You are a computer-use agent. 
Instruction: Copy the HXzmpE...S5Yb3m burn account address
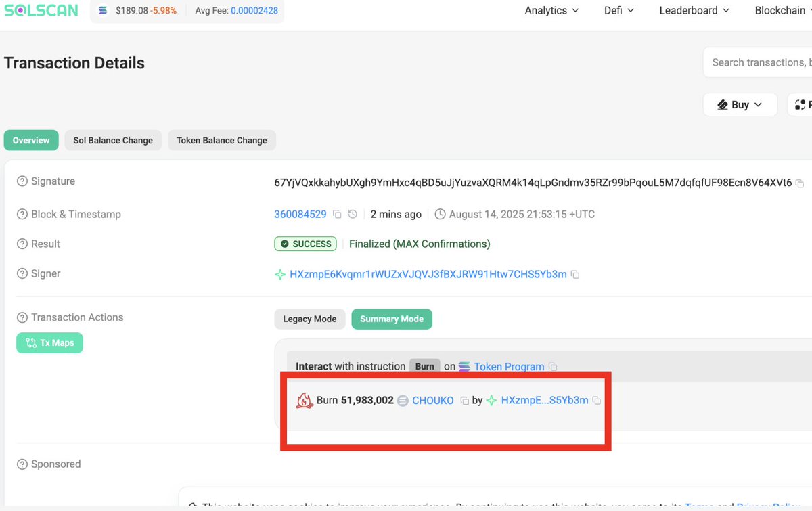[x=596, y=401]
